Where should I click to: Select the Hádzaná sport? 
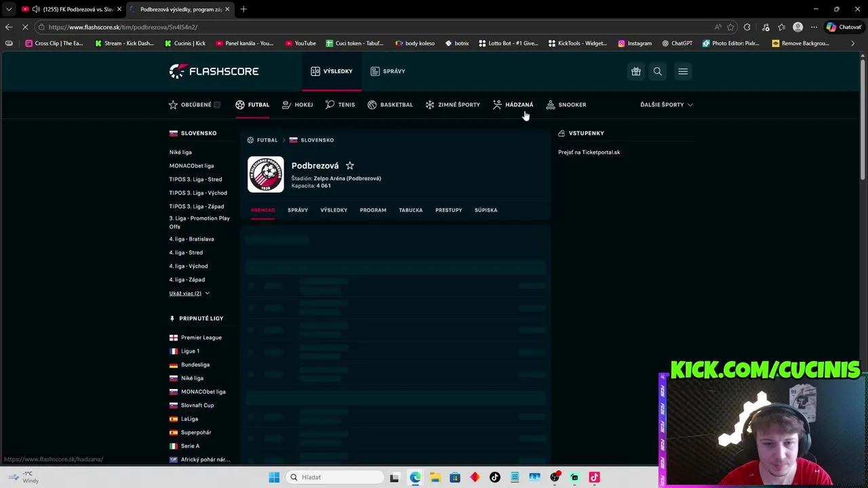click(x=513, y=104)
